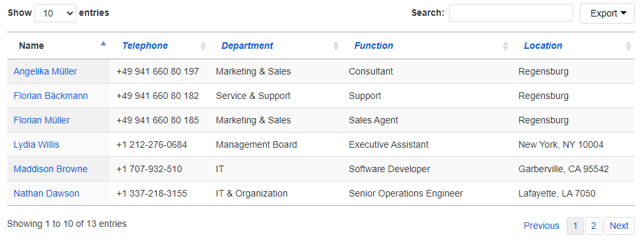
Task: Click the Next pagination button
Action: tap(619, 226)
